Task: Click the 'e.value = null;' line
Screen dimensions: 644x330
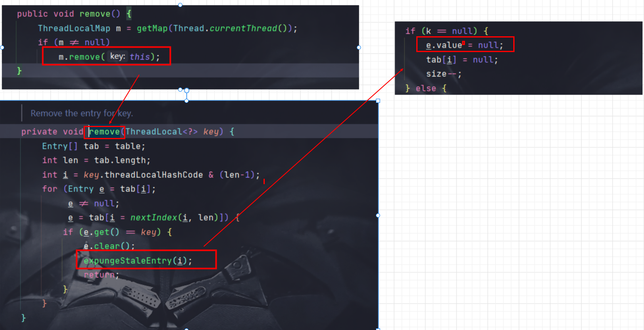Action: click(465, 45)
